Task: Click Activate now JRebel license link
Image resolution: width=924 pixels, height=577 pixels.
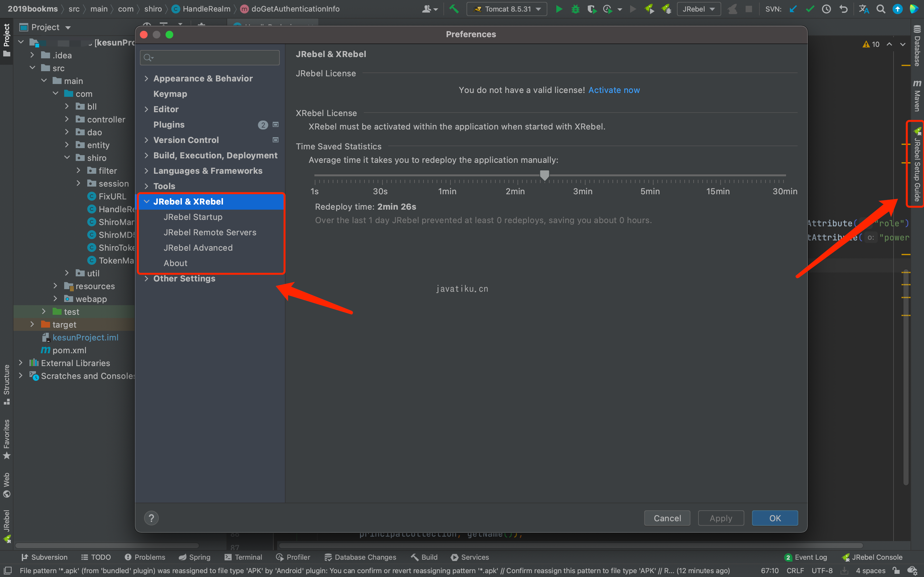Action: (613, 90)
